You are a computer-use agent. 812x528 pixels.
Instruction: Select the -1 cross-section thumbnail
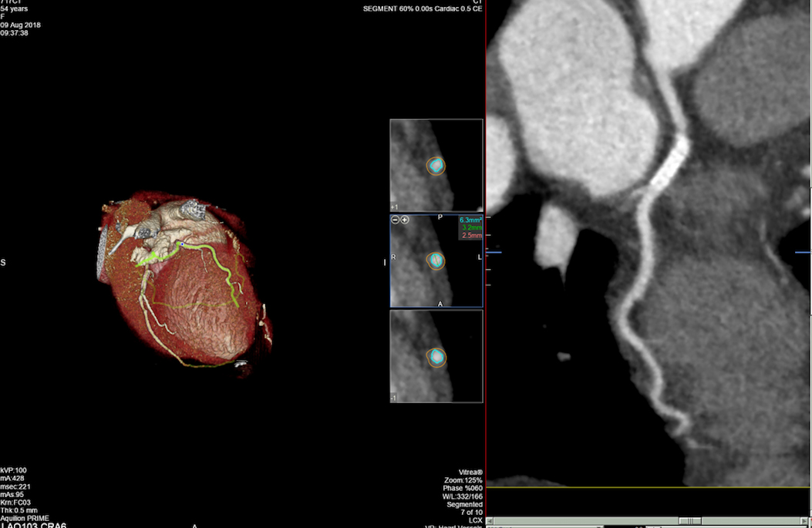(436, 356)
